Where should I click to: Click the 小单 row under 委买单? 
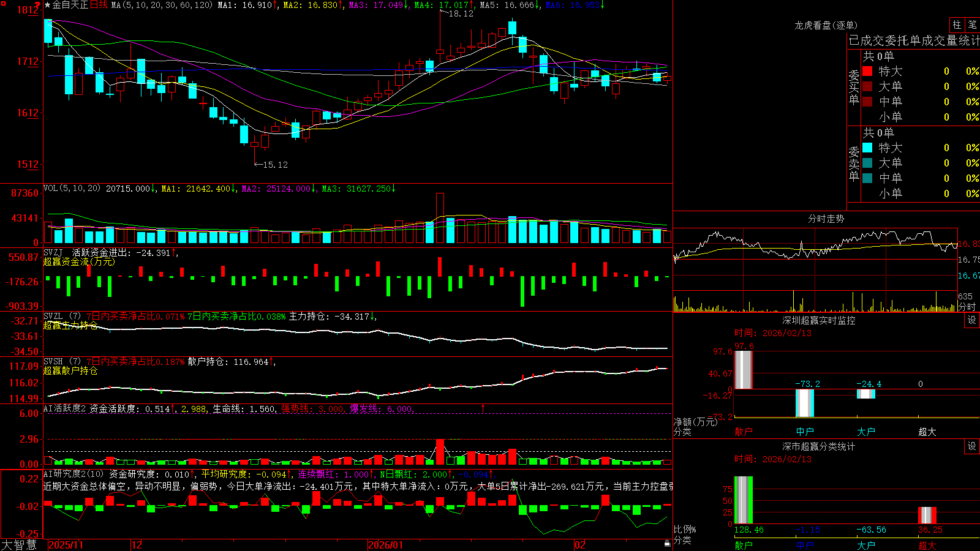pyautogui.click(x=921, y=117)
